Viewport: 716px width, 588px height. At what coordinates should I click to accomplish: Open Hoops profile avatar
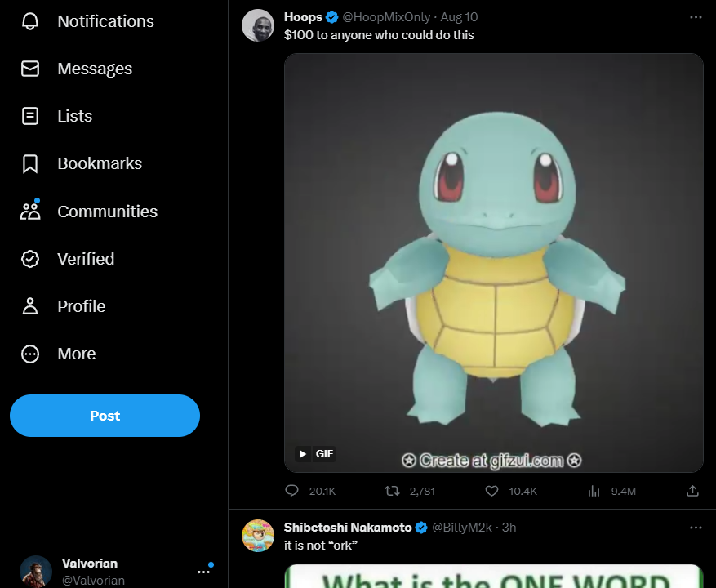tap(258, 25)
